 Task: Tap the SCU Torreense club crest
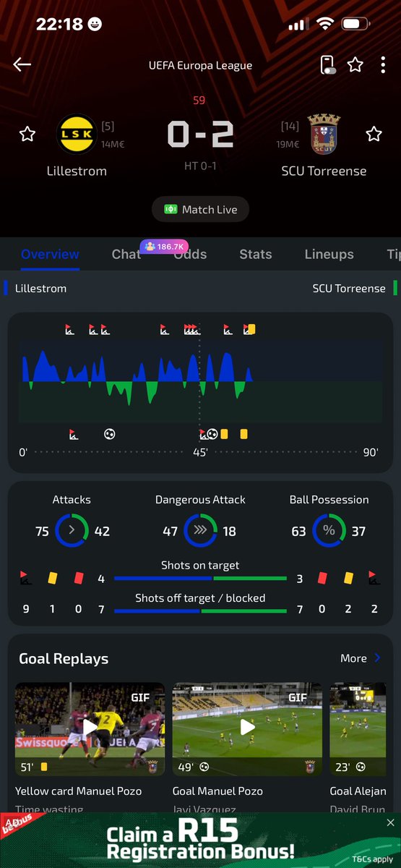pos(323,134)
